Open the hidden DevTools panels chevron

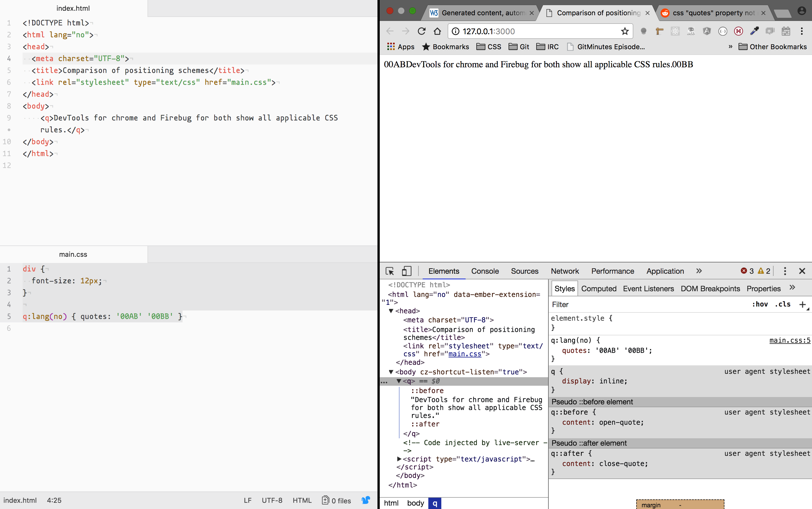pyautogui.click(x=699, y=271)
